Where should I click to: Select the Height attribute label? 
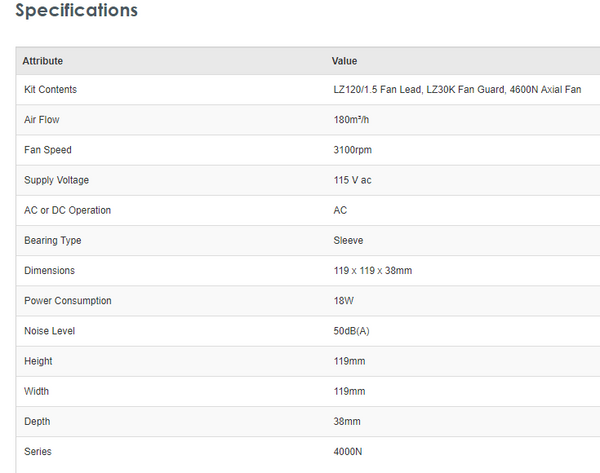point(38,361)
